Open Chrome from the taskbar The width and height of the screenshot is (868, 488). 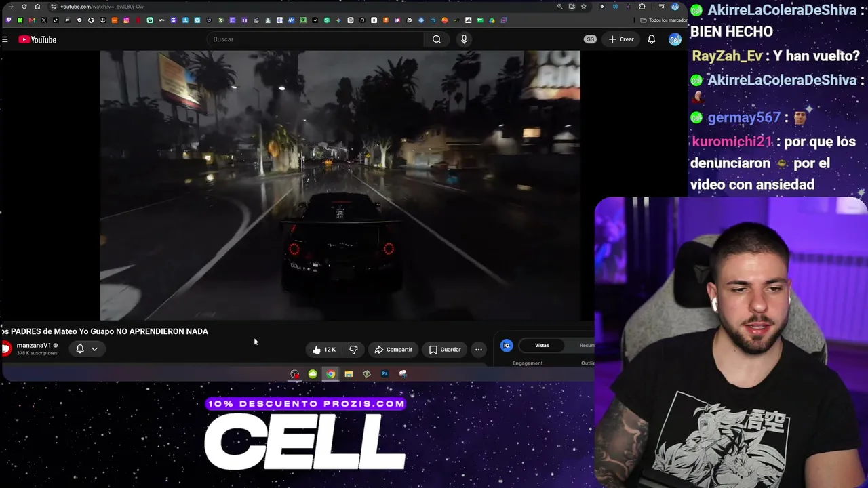point(330,374)
